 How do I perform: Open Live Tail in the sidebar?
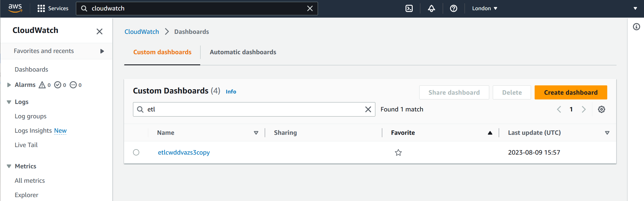coord(26,145)
